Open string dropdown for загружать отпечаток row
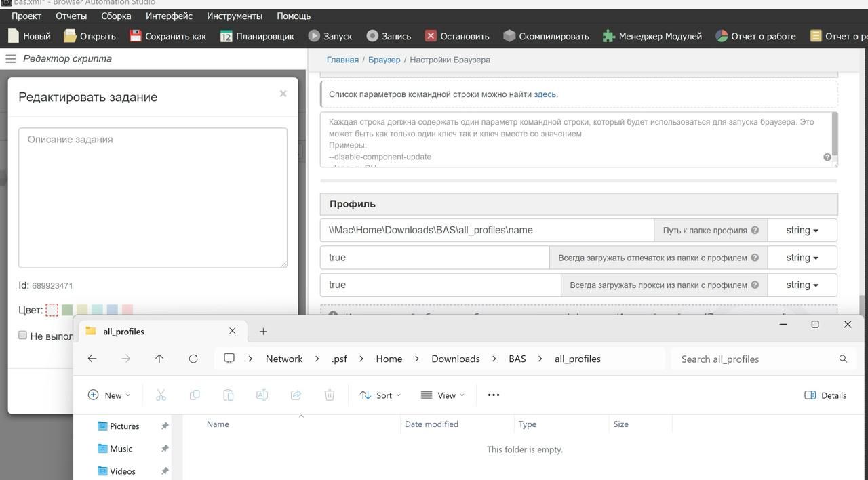The image size is (868, 480). pos(802,258)
